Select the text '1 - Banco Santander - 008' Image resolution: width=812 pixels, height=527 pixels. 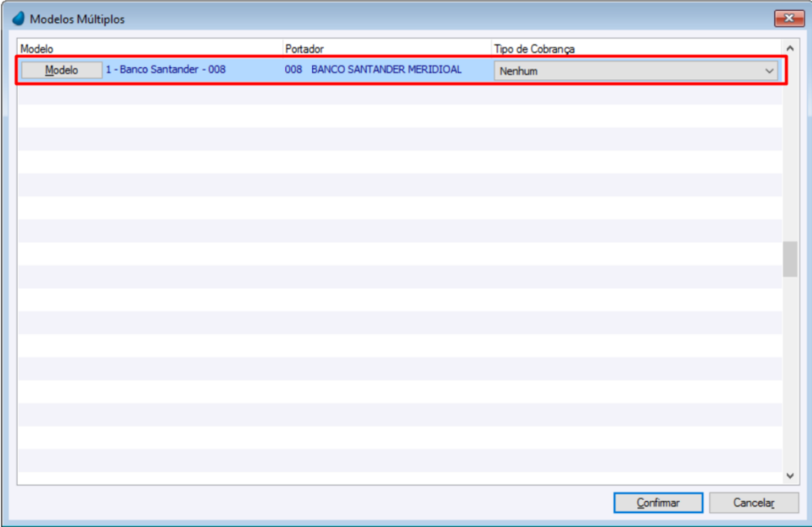[166, 69]
